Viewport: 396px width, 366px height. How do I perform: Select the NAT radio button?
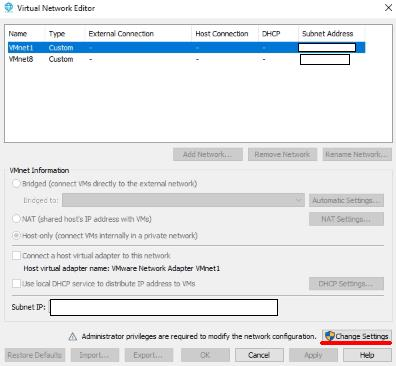[16, 219]
